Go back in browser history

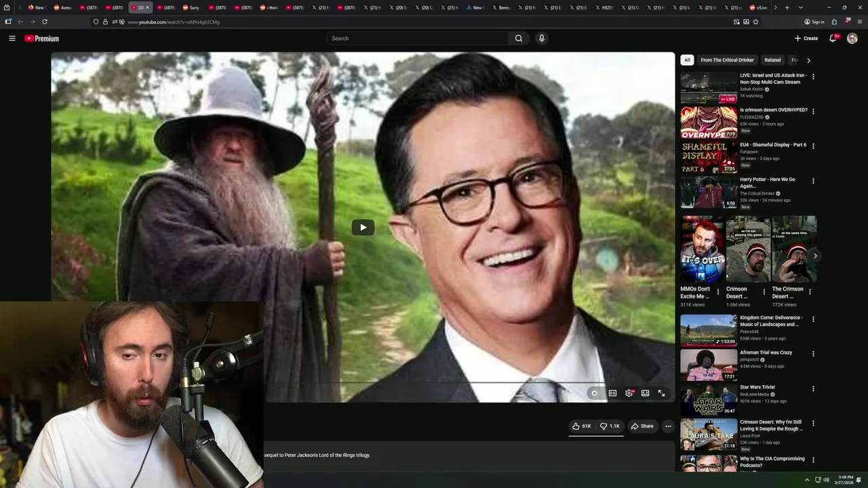(20, 22)
